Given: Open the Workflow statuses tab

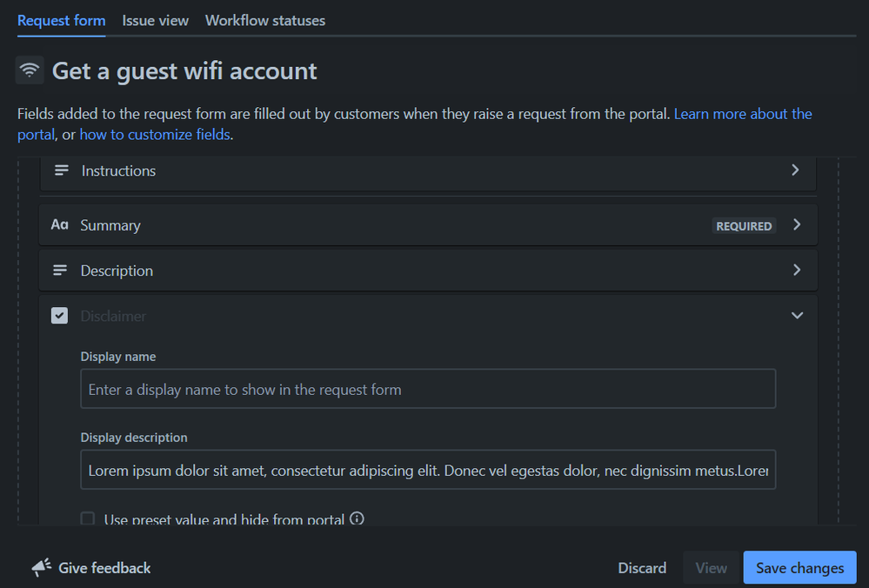Looking at the screenshot, I should [x=265, y=20].
